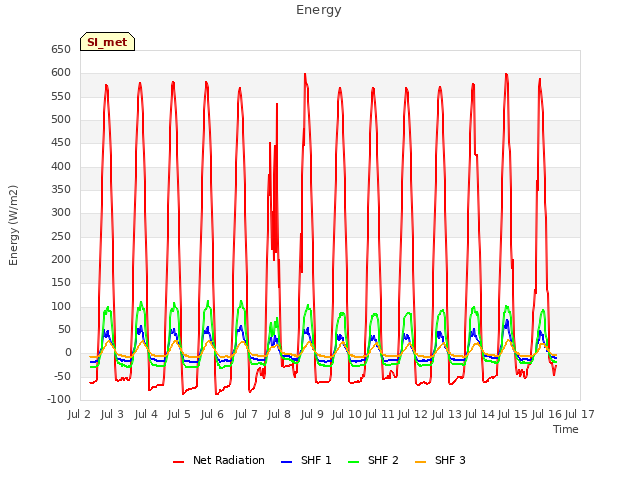
Task: Click the blue SHF 1 legend swatch
Action: coord(287,462)
